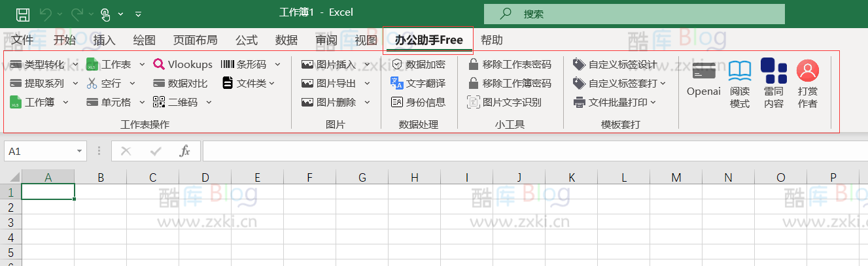Click the 图片插入 image icon

click(307, 64)
